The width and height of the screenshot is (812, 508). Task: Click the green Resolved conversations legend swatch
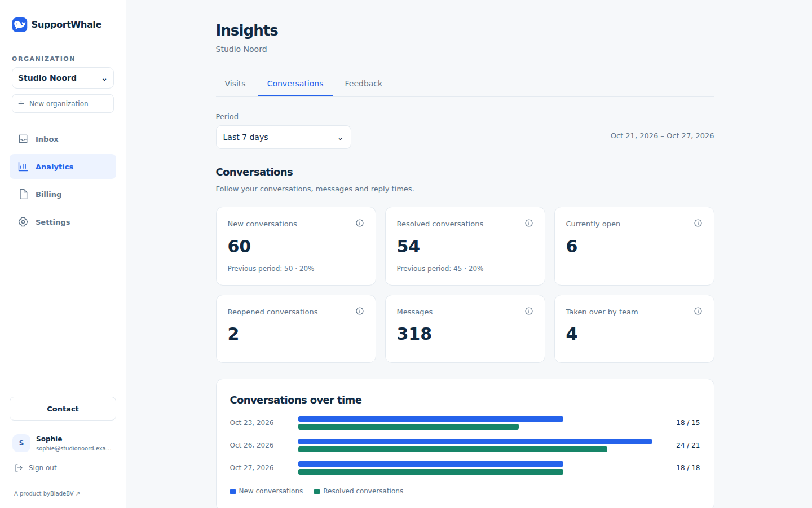click(x=317, y=492)
